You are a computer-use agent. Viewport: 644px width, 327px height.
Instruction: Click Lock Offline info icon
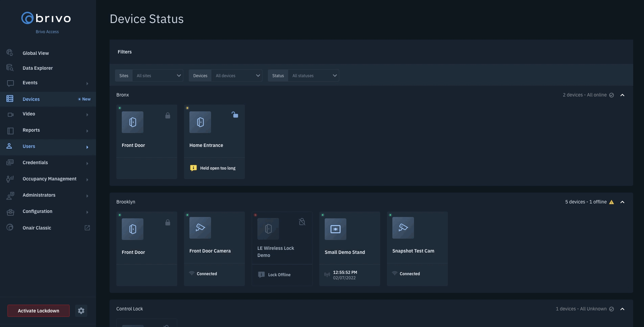(261, 275)
